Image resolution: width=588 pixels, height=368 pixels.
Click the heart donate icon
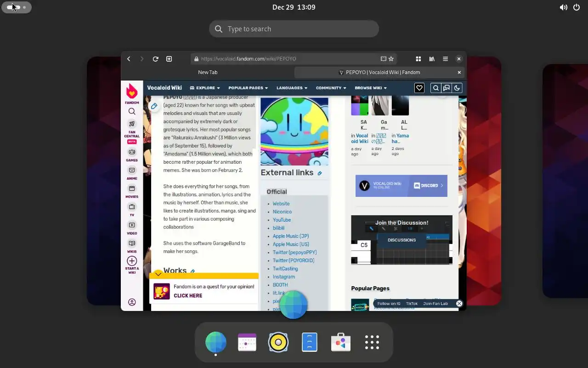(x=419, y=88)
